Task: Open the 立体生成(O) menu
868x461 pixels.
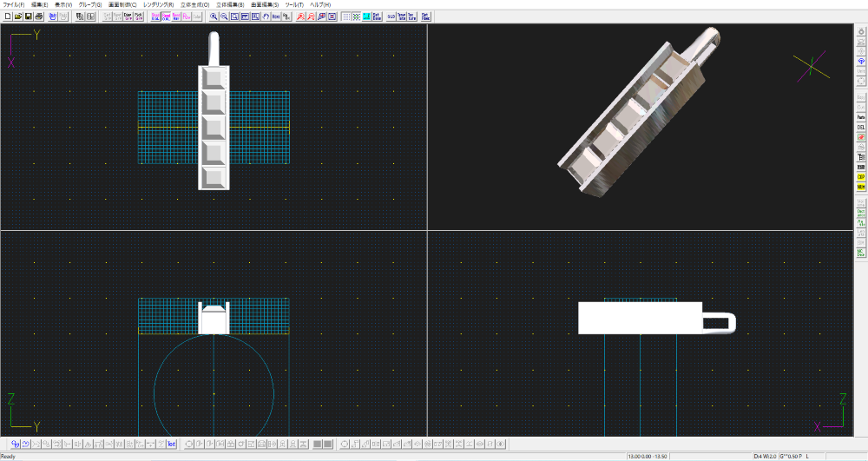Action: [x=194, y=4]
